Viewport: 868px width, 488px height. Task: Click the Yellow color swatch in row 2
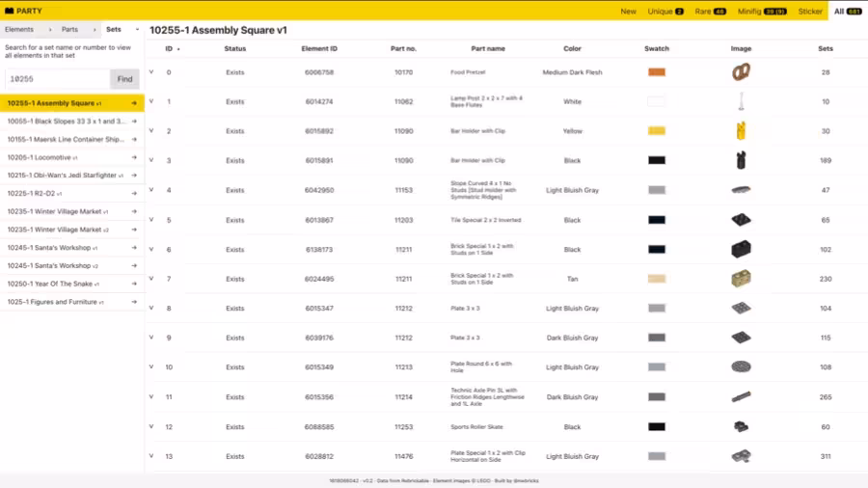pyautogui.click(x=657, y=131)
